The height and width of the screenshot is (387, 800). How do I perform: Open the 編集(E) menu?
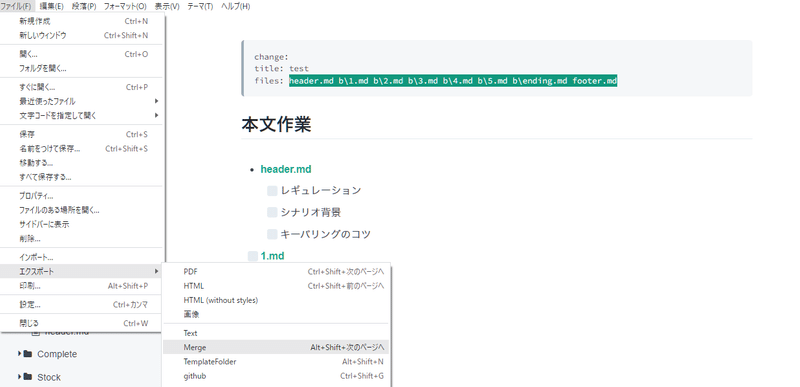[52, 7]
